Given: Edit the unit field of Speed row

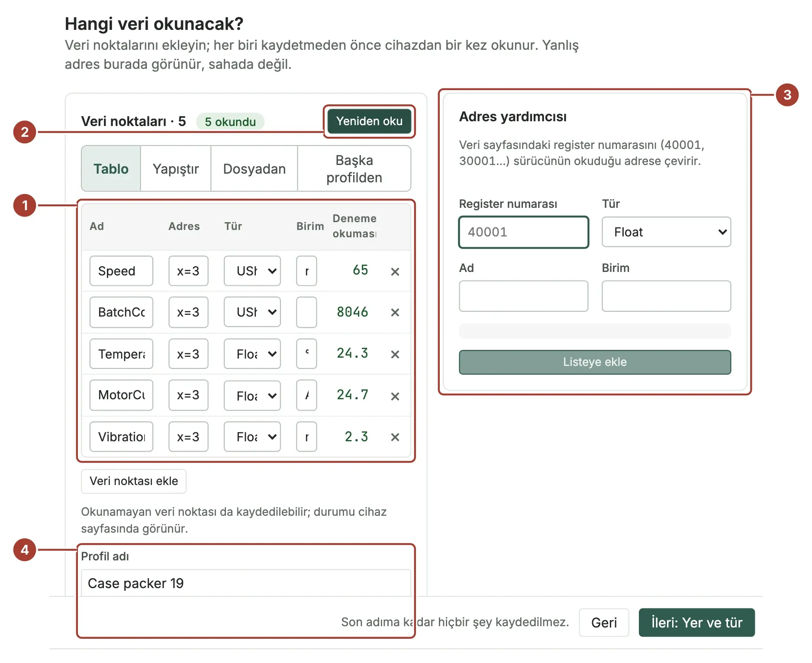Looking at the screenshot, I should click(x=306, y=271).
